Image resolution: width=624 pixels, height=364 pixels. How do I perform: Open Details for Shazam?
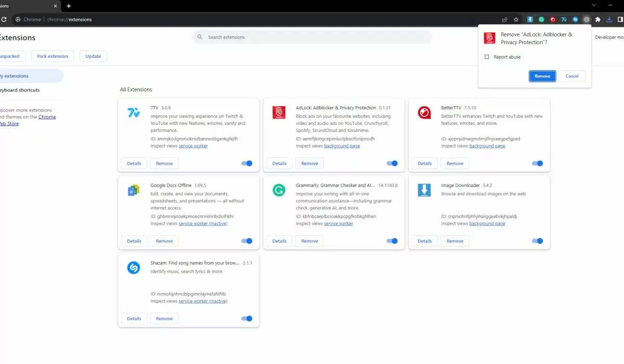coord(134,318)
